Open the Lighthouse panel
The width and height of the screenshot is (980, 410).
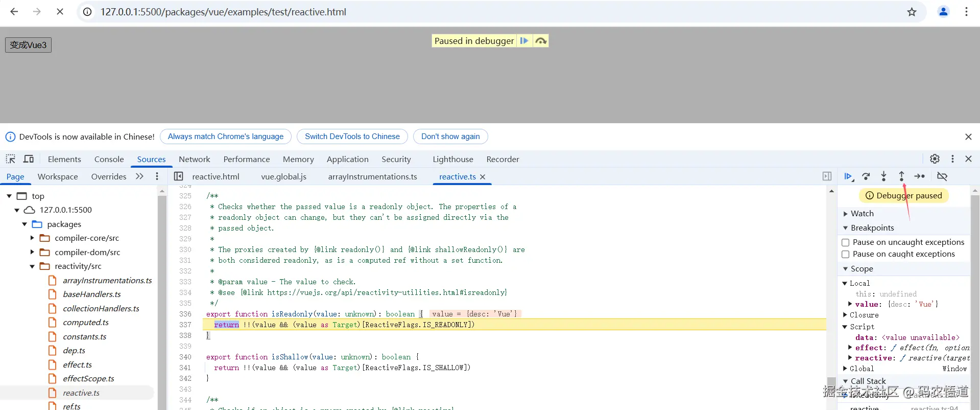[x=453, y=160]
